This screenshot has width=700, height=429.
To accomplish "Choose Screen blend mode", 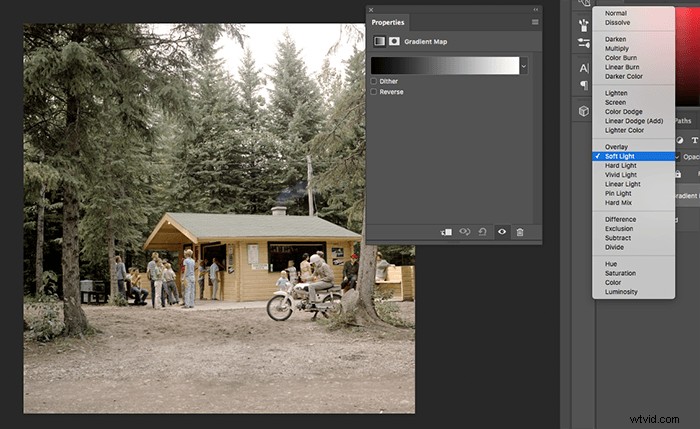I will point(633,102).
